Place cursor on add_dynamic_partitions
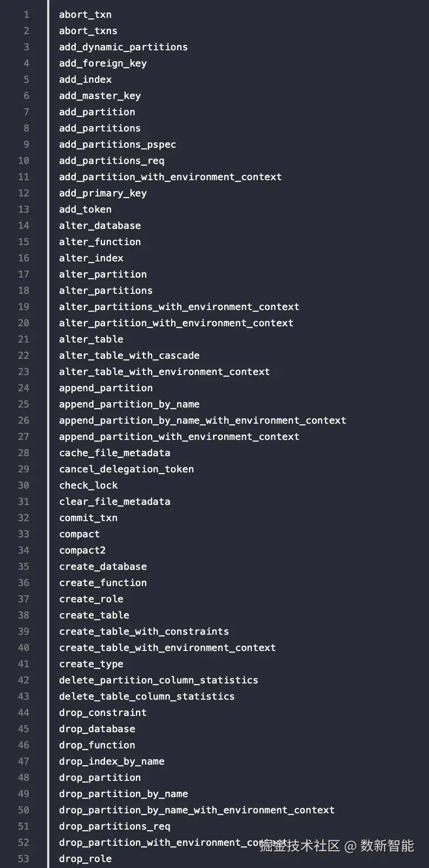This screenshot has height=868, width=429. coord(123,47)
